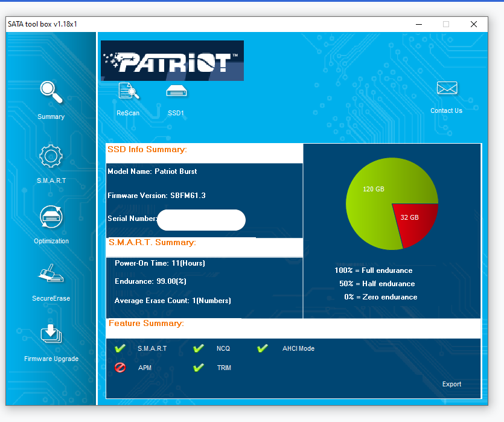
Task: Click the S.M.A.R.T green checkmark
Action: (x=120, y=348)
